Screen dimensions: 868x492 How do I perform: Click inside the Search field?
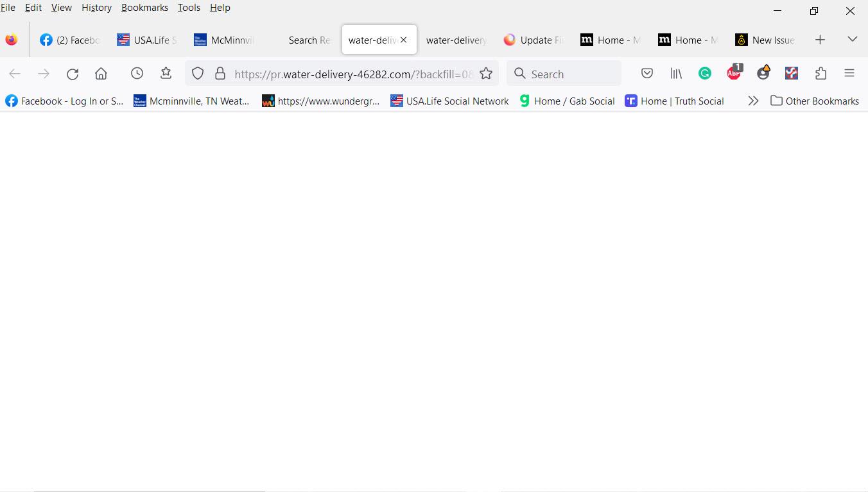click(564, 73)
